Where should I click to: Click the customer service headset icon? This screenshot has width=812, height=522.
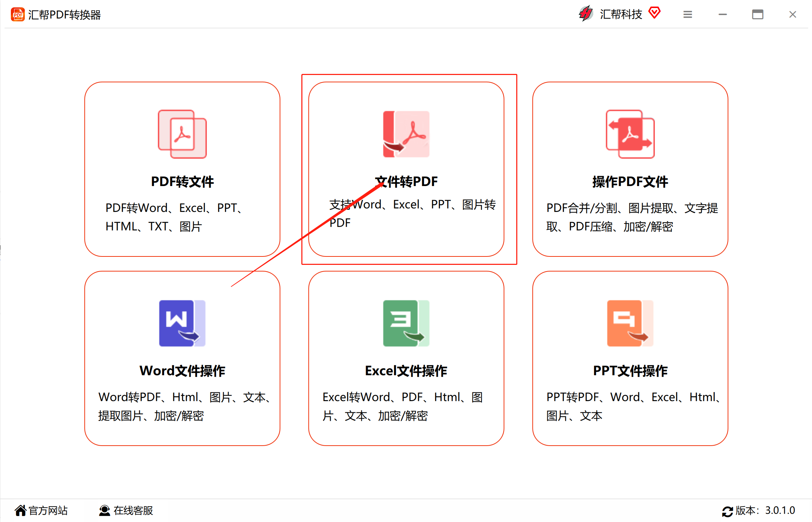coord(104,510)
